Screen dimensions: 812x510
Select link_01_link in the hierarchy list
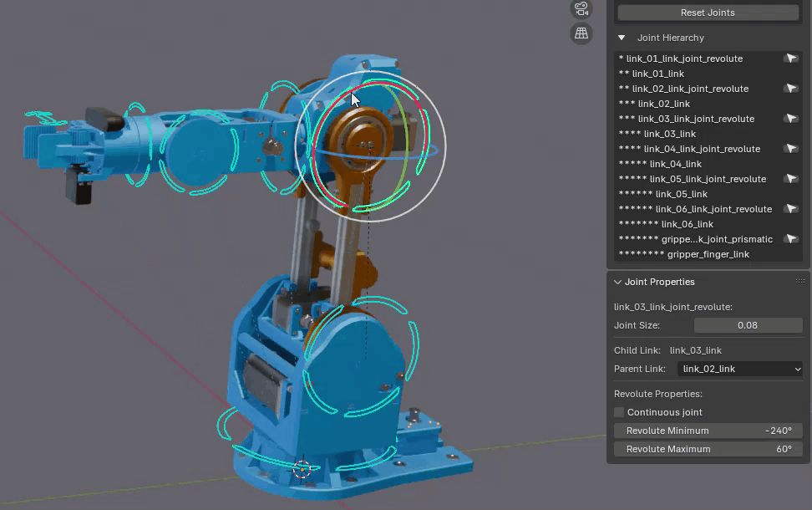click(658, 74)
